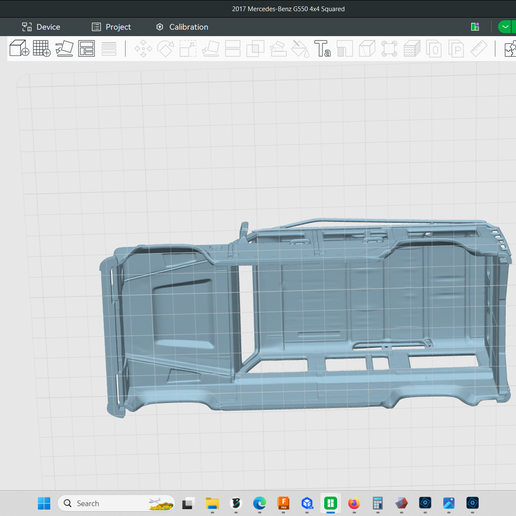
Task: Auto orient the model
Action: click(x=64, y=48)
